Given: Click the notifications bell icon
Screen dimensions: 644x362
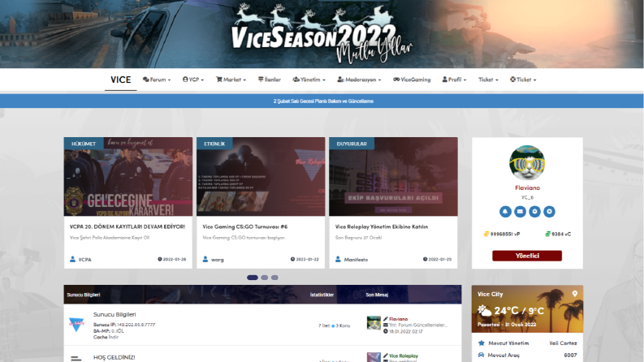Looking at the screenshot, I should (x=505, y=211).
